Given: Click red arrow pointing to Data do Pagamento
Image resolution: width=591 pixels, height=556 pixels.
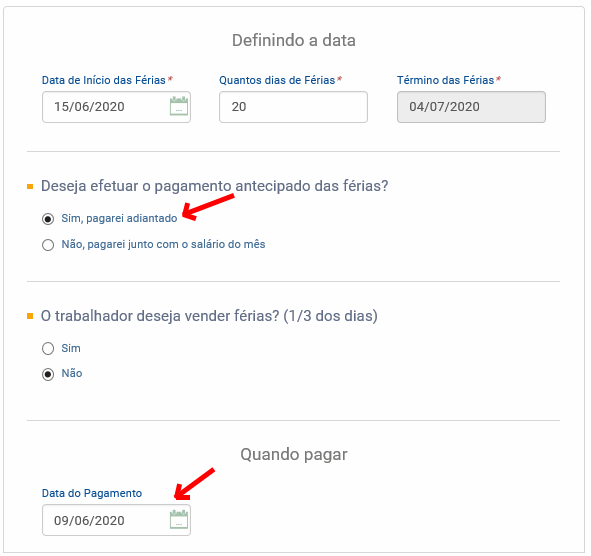Looking at the screenshot, I should tap(194, 484).
